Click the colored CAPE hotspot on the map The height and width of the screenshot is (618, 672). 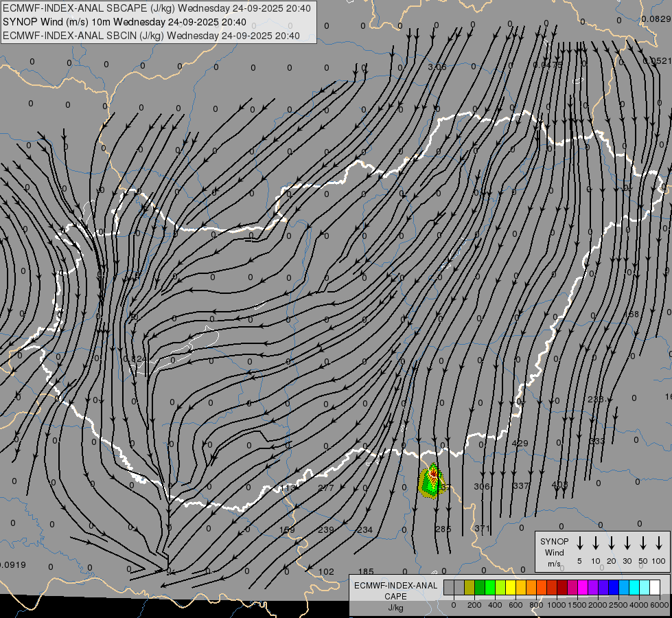(432, 481)
